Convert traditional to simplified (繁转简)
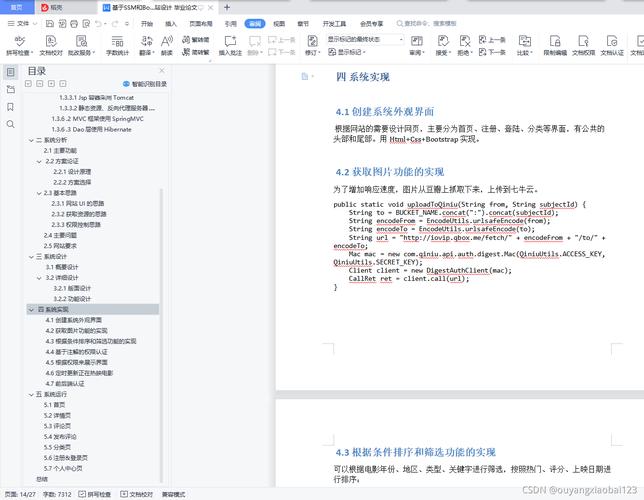Image resolution: width=644 pixels, height=500 pixels. (x=196, y=40)
